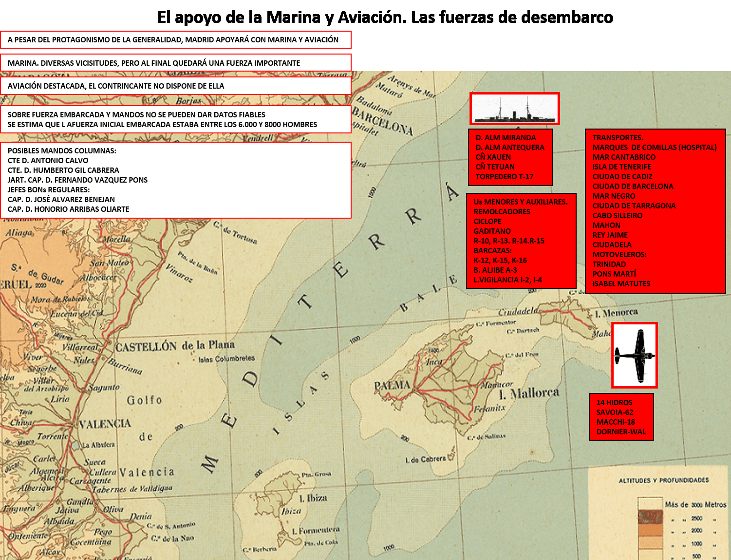This screenshot has width=731, height=560.
Task: Click legend title 'ALTITUDES Y PROFUNDIDADES'
Action: click(664, 481)
